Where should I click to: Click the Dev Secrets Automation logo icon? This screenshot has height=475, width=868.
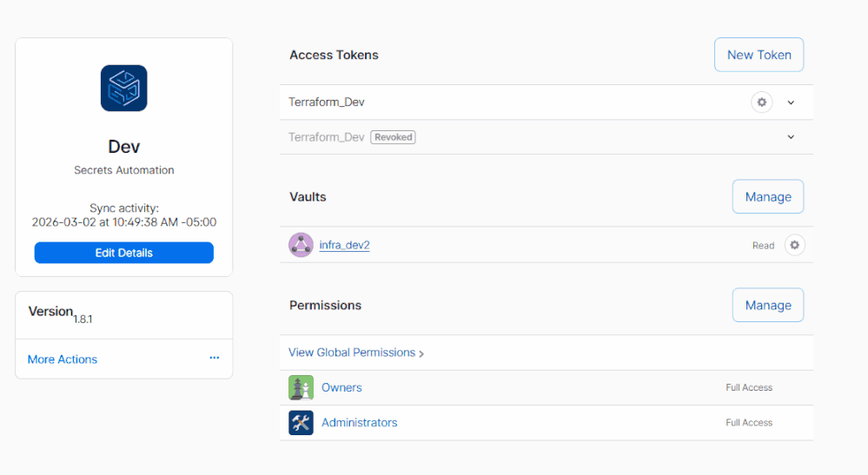point(123,89)
